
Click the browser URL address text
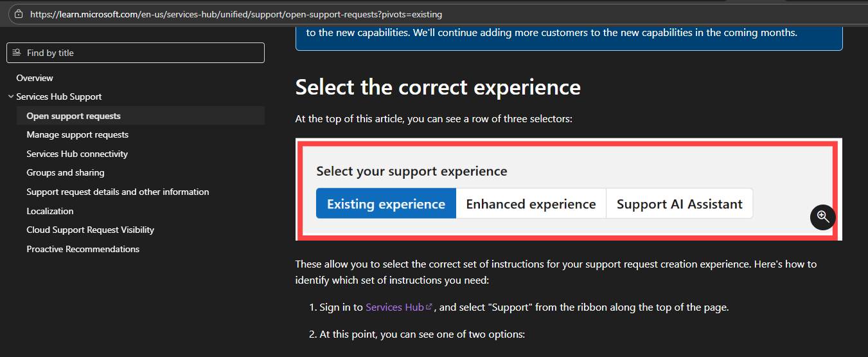tap(236, 14)
